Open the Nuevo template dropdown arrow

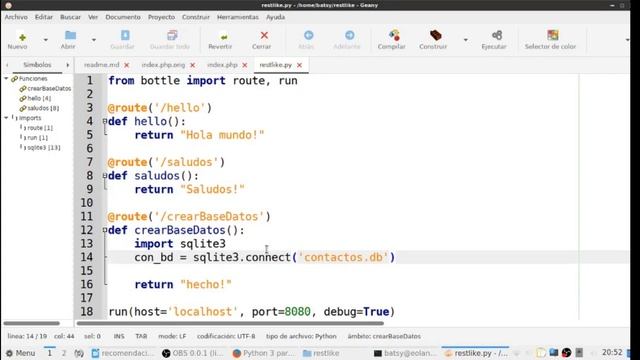tap(46, 40)
